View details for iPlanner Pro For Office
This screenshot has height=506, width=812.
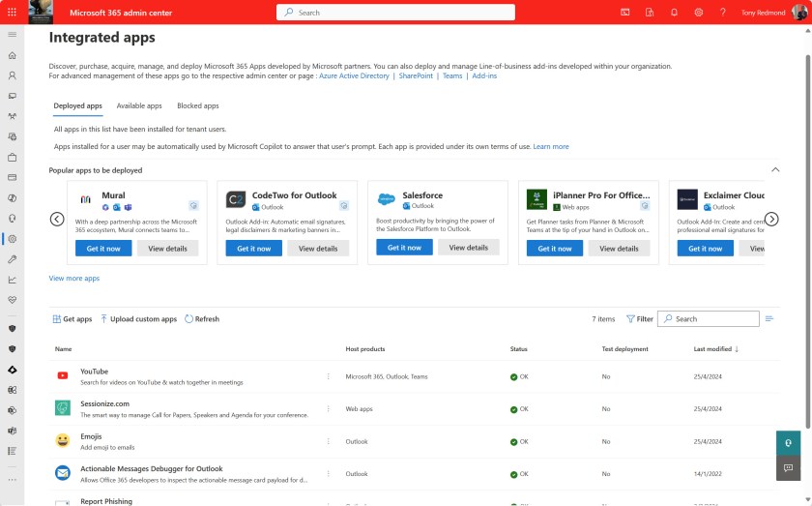point(619,249)
